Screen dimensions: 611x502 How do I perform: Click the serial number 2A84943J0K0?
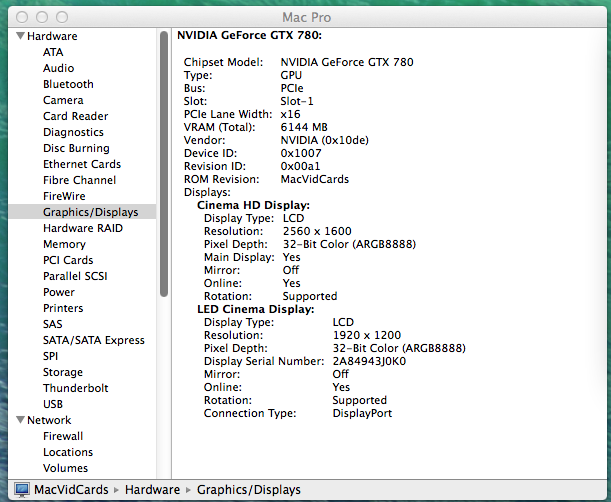(369, 361)
